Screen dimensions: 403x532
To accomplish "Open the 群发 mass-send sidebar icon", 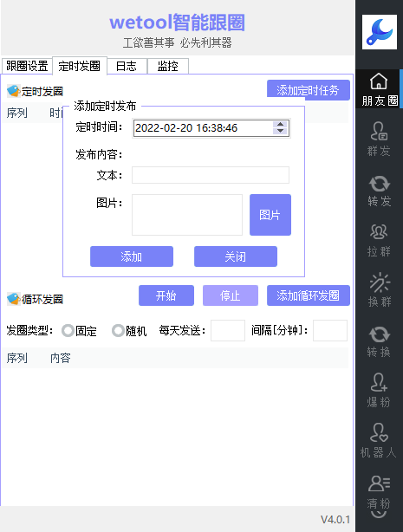I will (x=379, y=139).
